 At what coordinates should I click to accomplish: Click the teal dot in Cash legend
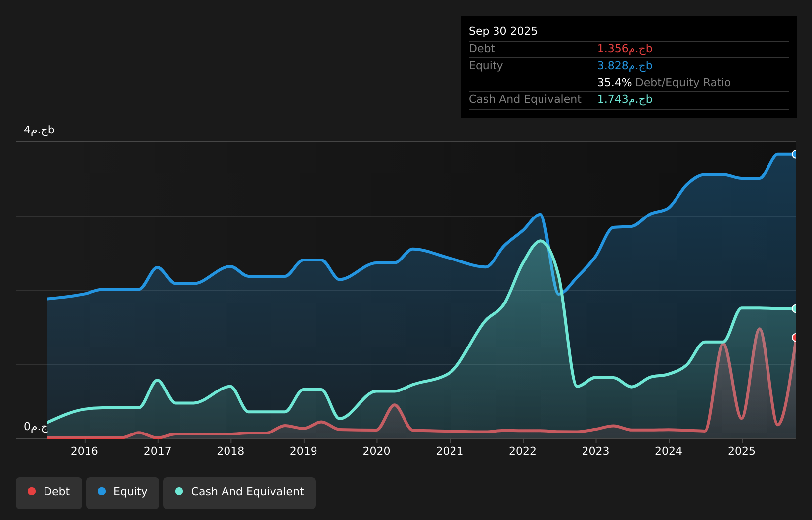(x=179, y=492)
